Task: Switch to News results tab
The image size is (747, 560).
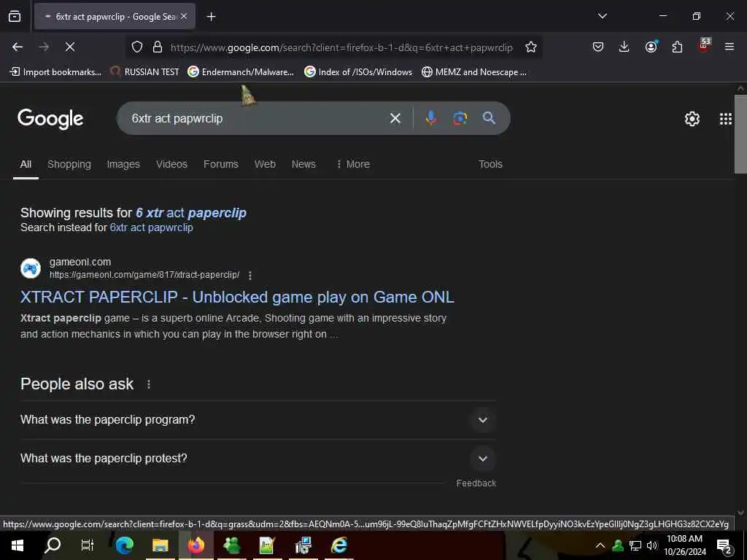Action: point(303,164)
